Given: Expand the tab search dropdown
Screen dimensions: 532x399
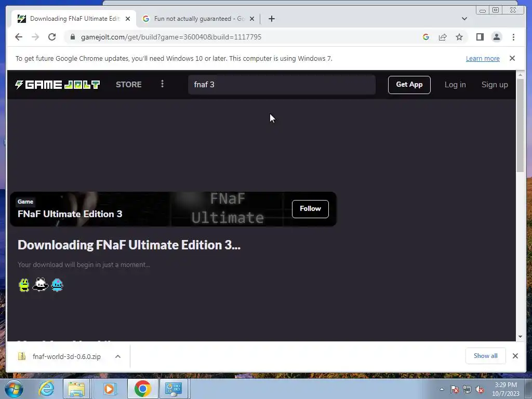Looking at the screenshot, I should pos(464,19).
